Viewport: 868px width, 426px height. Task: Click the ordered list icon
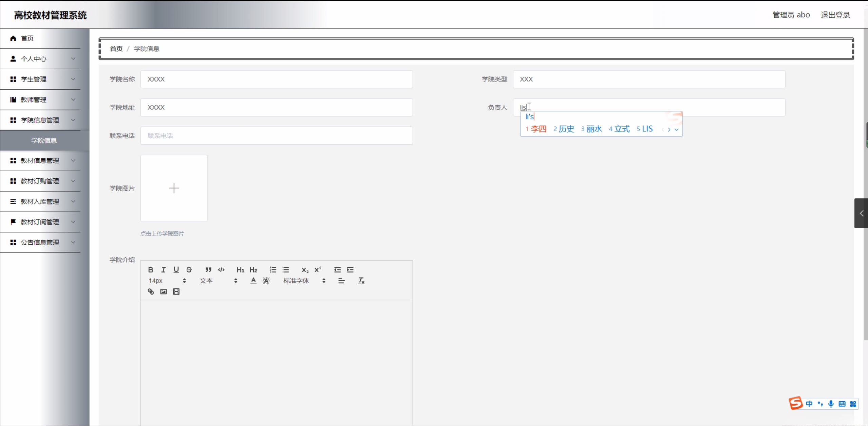click(273, 270)
